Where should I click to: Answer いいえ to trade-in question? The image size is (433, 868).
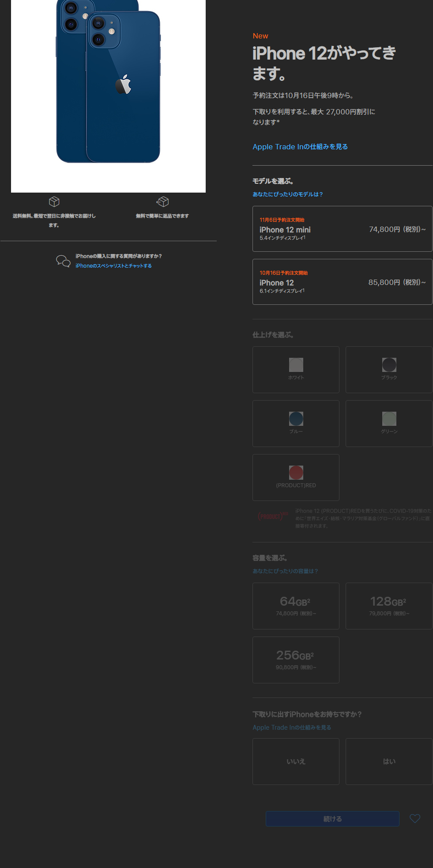tap(296, 762)
